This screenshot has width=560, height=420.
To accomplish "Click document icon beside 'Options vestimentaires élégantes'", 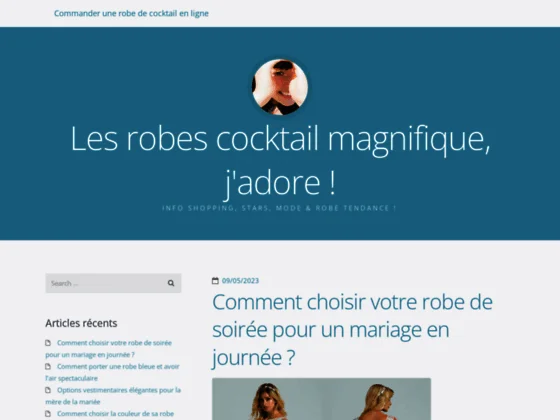I will click(48, 390).
